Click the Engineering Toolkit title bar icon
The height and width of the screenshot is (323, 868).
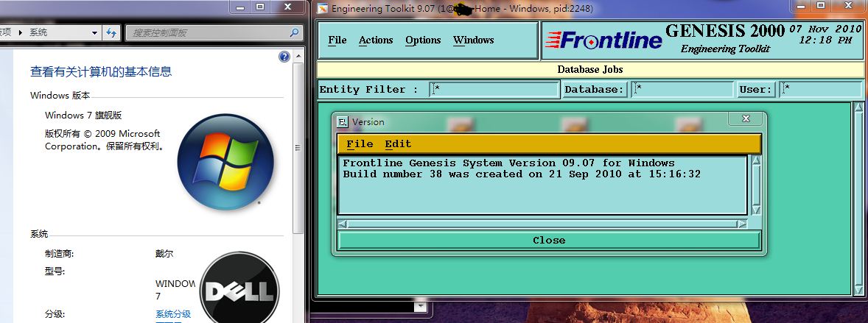tap(321, 8)
